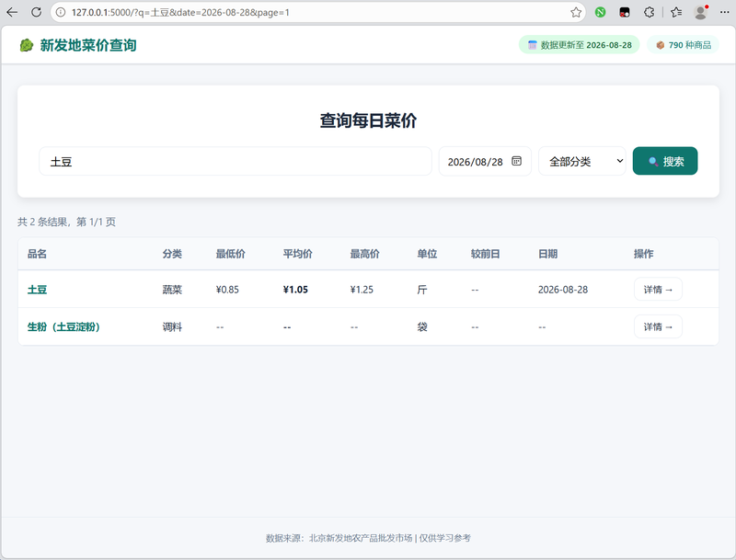This screenshot has width=736, height=560.
Task: Click the 2026/08/28 date input
Action: click(485, 161)
